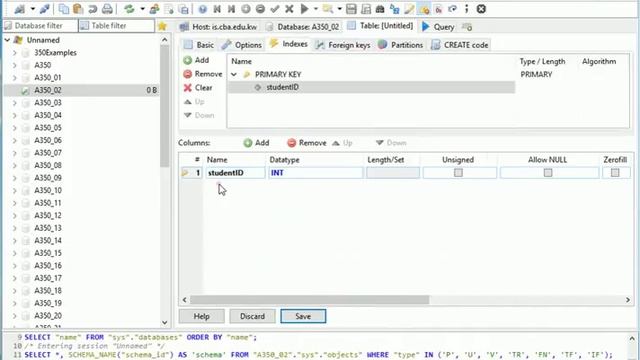640x360 pixels.
Task: Open the session manager connection icon
Action: tap(20, 9)
